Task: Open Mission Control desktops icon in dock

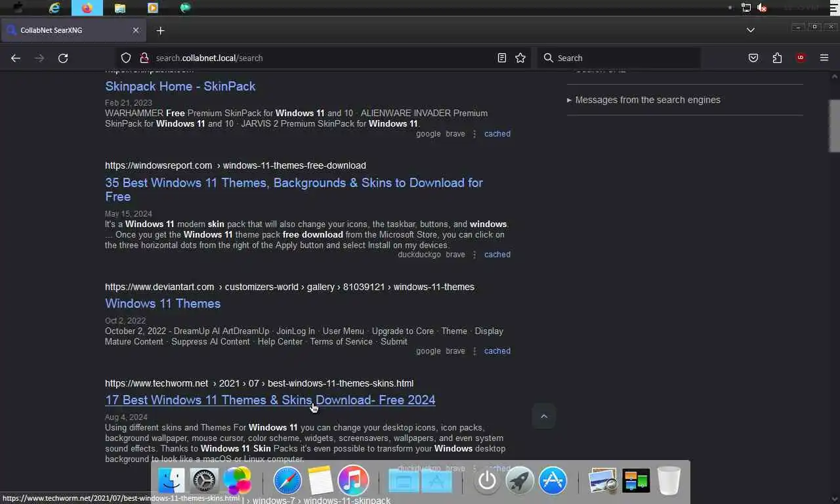Action: (636, 481)
